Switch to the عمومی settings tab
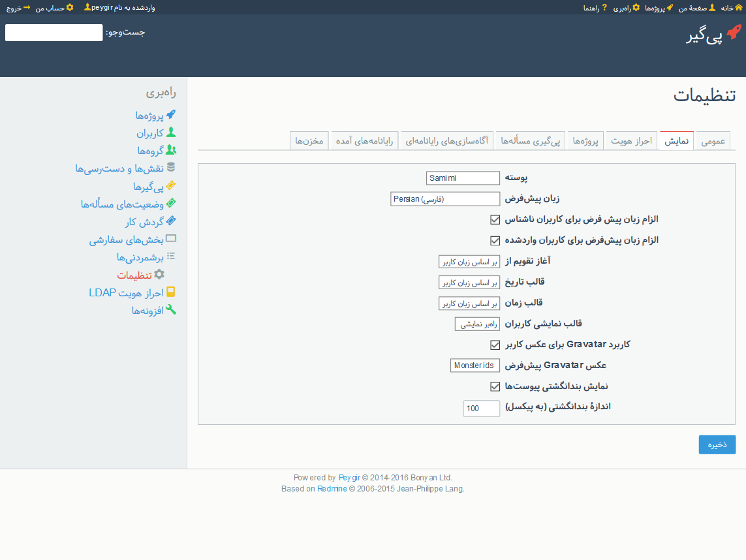This screenshot has height=560, width=746. (x=713, y=141)
